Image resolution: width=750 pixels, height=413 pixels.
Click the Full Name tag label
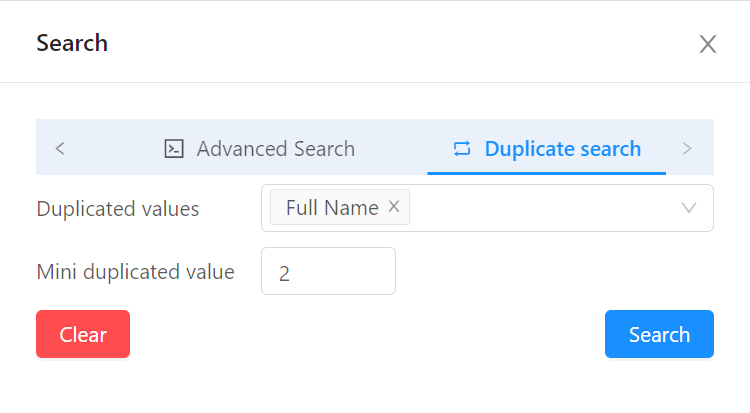pyautogui.click(x=332, y=208)
